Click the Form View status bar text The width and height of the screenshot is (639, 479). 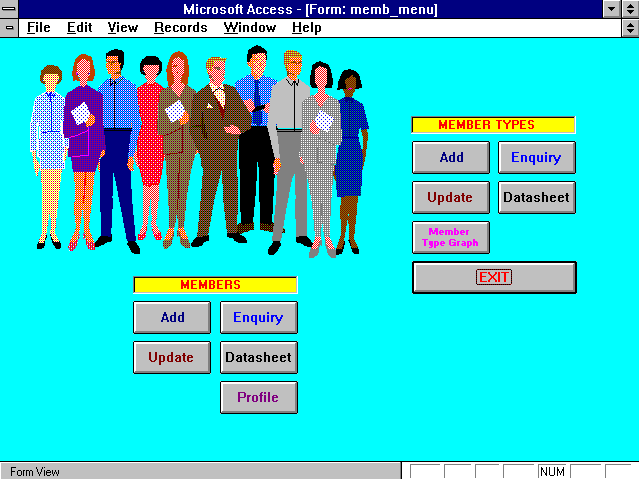[x=35, y=472]
